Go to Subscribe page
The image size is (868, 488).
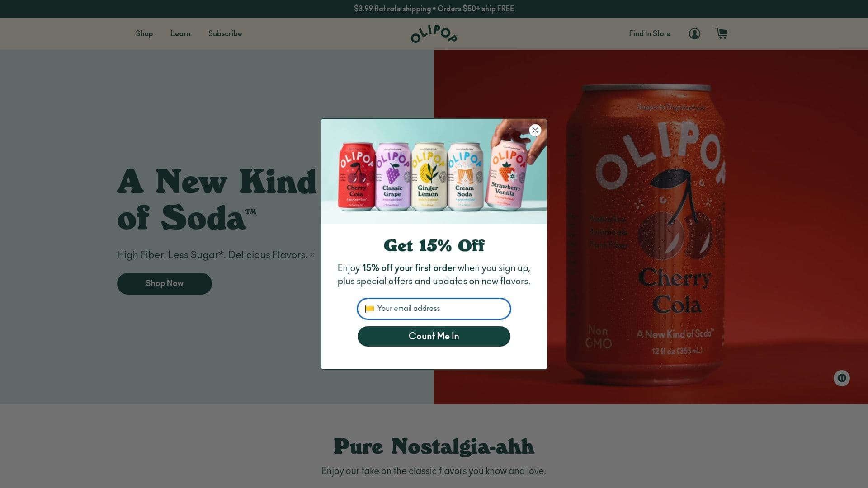click(x=225, y=33)
